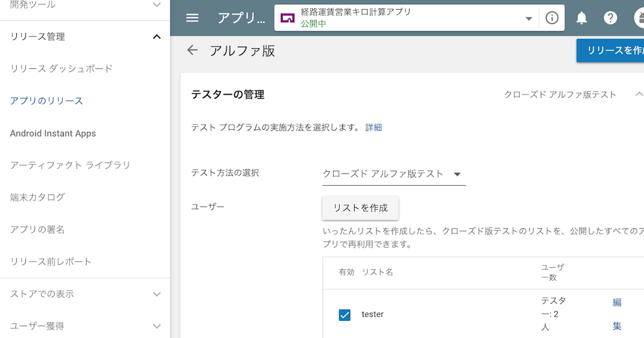Open the help question mark icon
This screenshot has height=338, width=644.
coord(610,18)
